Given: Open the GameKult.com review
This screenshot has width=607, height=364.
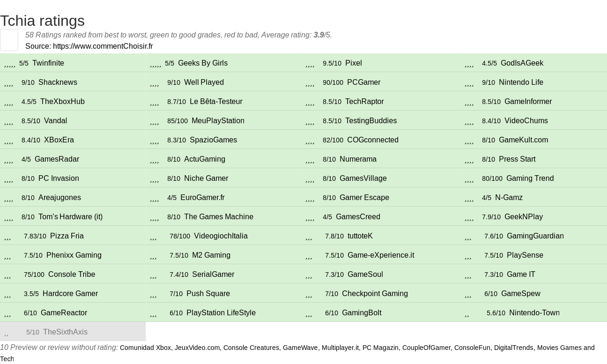Looking at the screenshot, I should [x=534, y=140].
